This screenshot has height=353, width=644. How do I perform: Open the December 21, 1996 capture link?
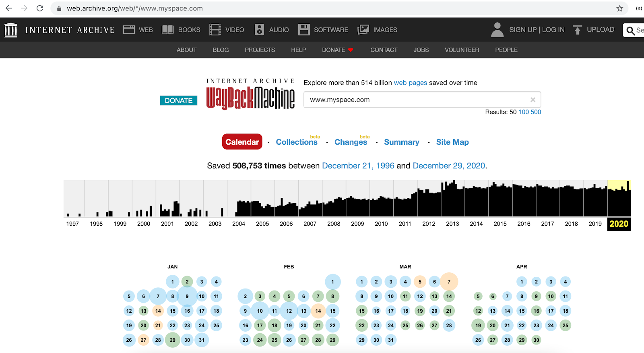(358, 166)
